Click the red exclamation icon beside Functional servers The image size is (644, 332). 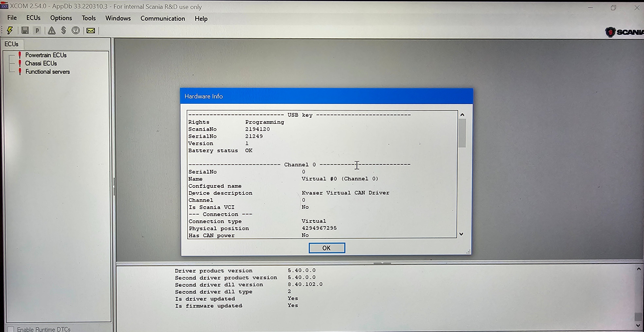(20, 71)
